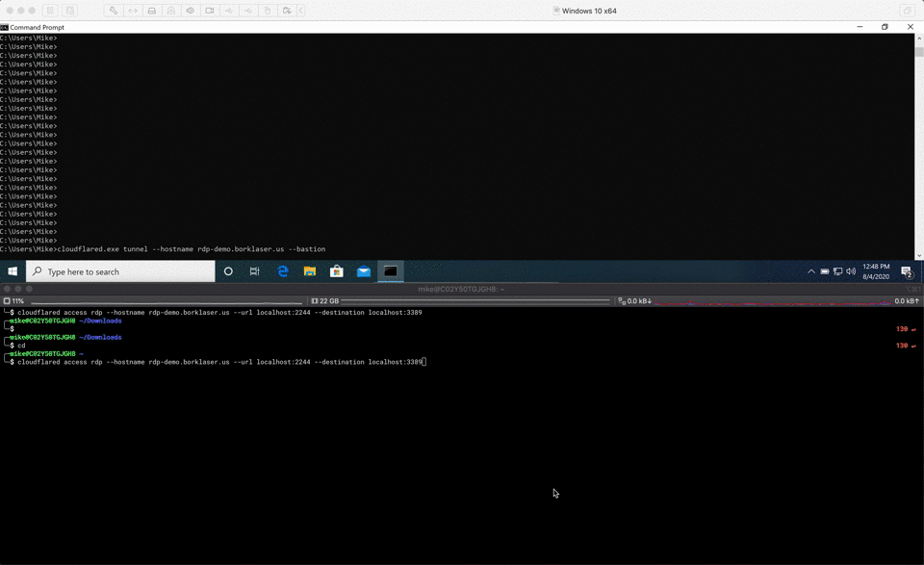Click the CD/DVD drive device icon
This screenshot has height=565, width=924.
pos(171,11)
